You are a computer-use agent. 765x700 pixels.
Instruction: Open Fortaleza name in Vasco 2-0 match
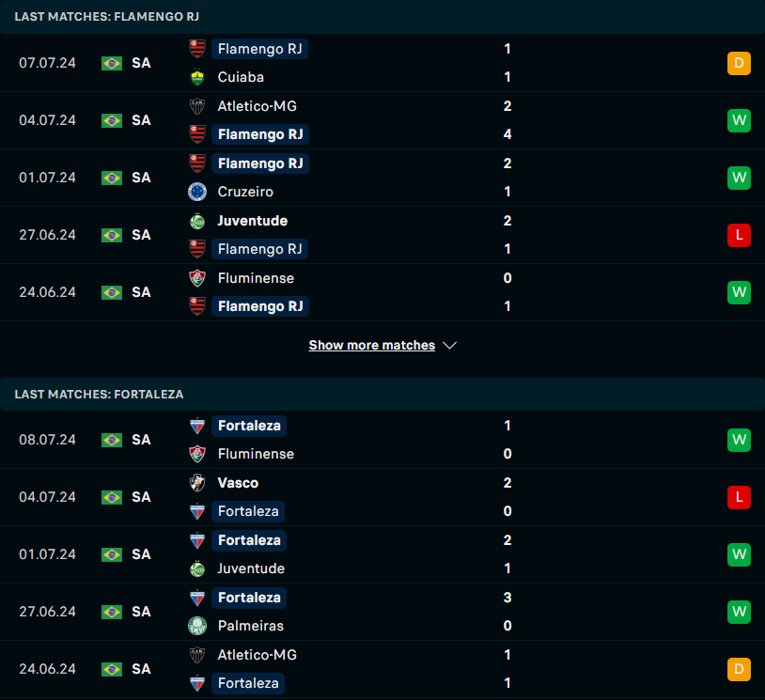[248, 511]
